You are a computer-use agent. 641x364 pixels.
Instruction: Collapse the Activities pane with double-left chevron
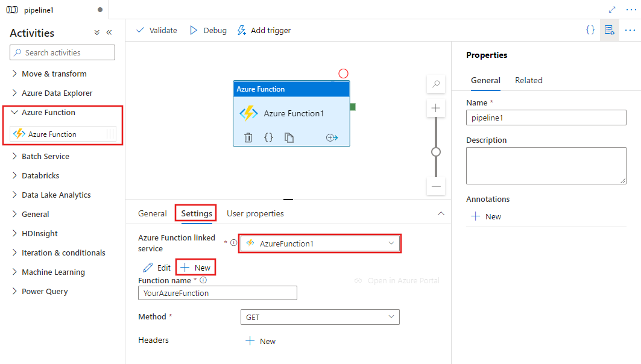click(x=109, y=33)
